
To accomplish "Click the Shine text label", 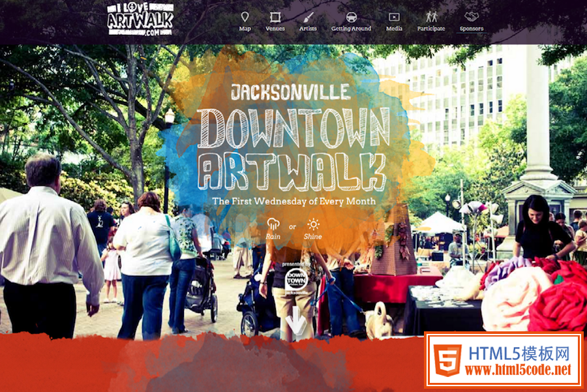I will click(313, 237).
